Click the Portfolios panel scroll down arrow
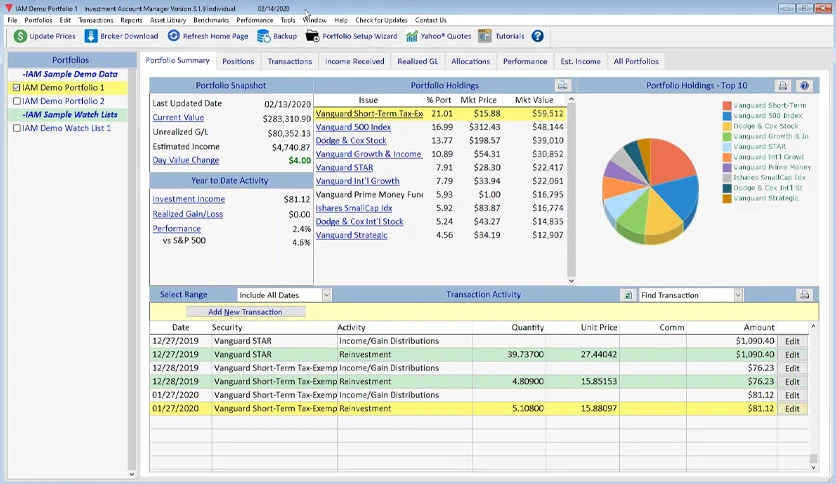 [132, 474]
